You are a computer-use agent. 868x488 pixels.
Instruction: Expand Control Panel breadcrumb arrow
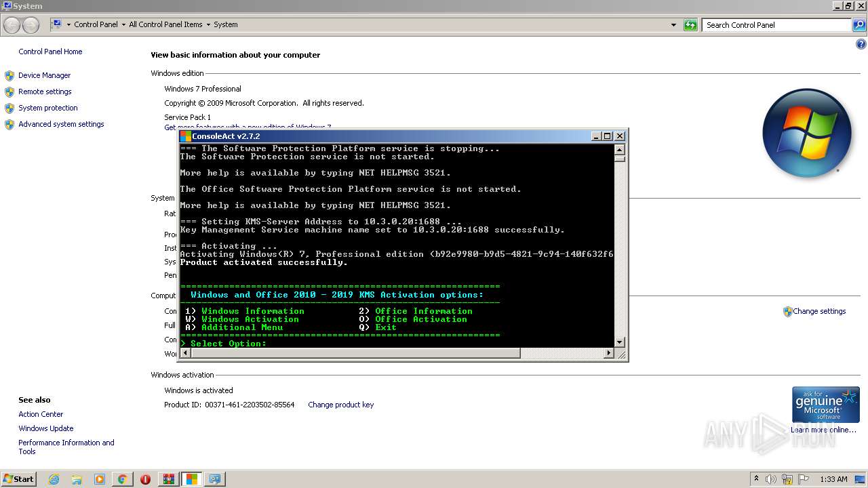point(123,24)
